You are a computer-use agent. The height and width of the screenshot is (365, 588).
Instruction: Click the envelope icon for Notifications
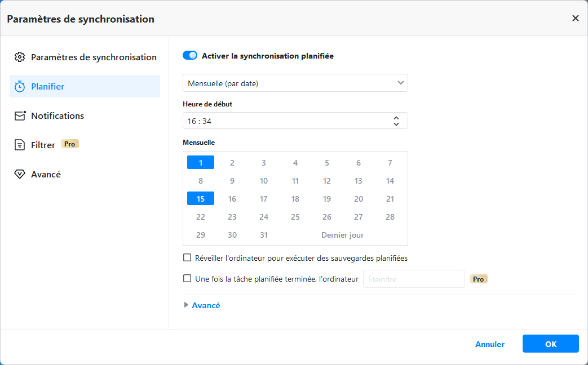point(20,115)
